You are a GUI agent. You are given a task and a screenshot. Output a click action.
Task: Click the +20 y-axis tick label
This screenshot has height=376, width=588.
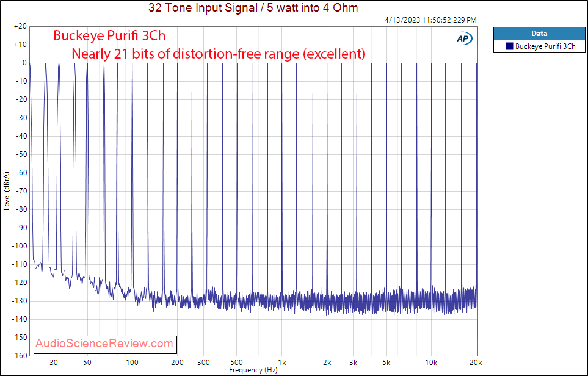20,27
